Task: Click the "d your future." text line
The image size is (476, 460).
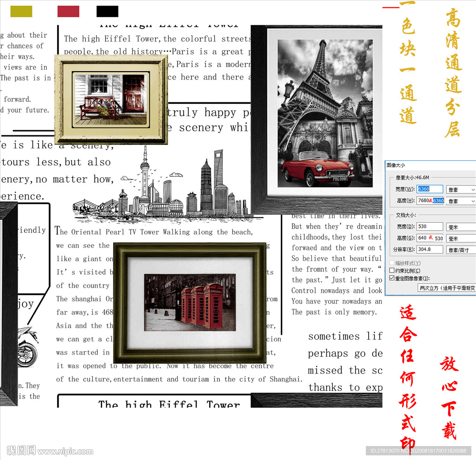Action: pyautogui.click(x=25, y=110)
